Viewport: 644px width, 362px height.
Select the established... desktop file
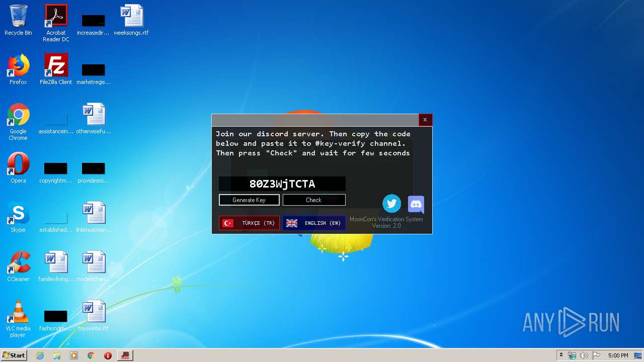(56, 220)
